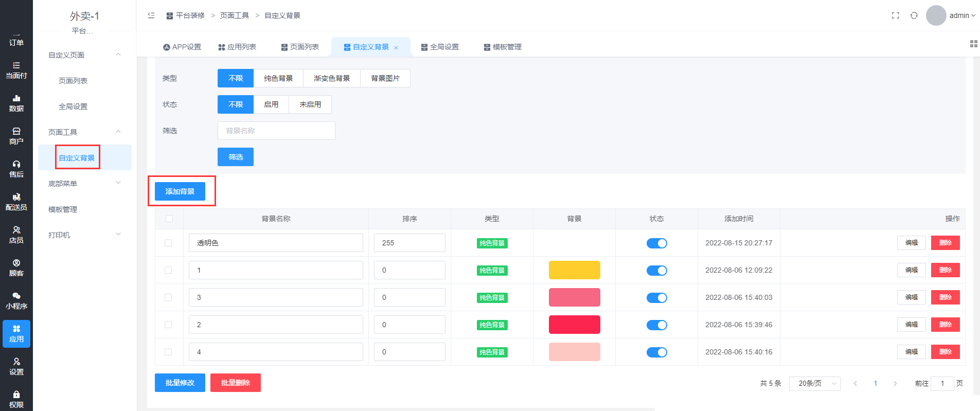The image size is (980, 411).
Task: Click the refresh icon in header
Action: [914, 15]
